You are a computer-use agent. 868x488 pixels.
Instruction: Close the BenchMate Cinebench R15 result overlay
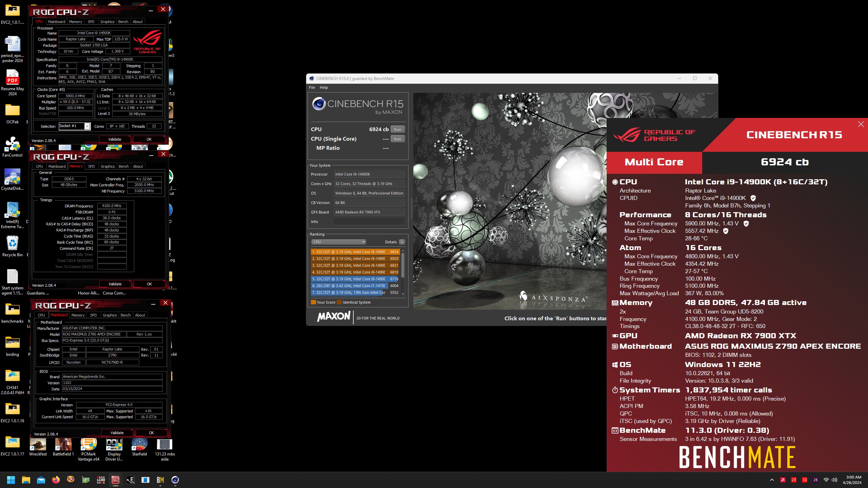(861, 124)
